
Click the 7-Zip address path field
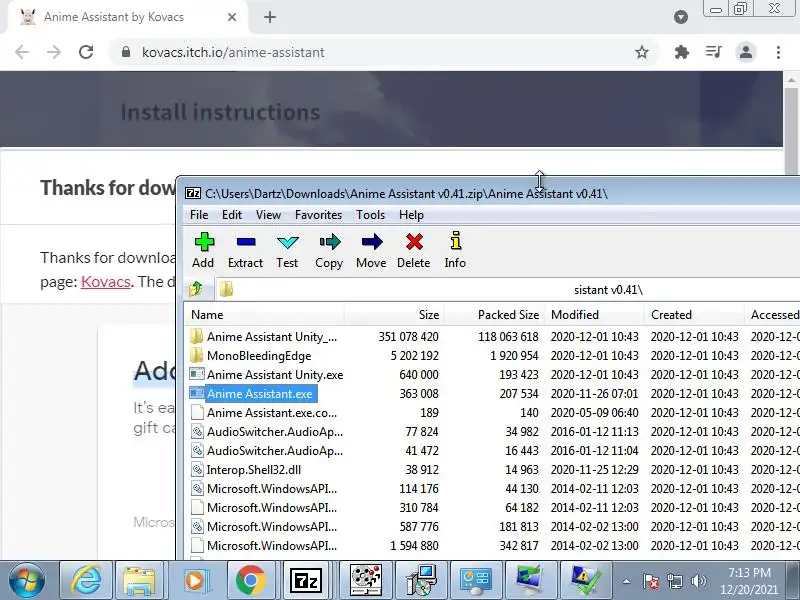pyautogui.click(x=507, y=290)
